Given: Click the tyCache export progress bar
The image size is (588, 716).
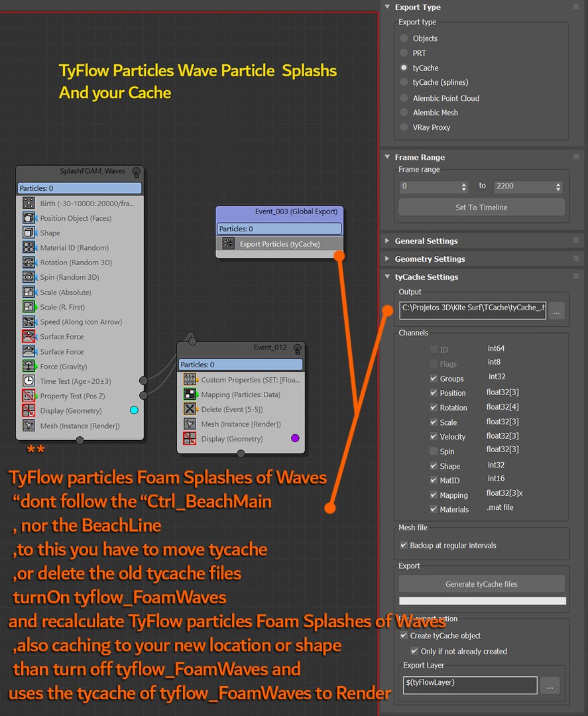Looking at the screenshot, I should pyautogui.click(x=482, y=601).
